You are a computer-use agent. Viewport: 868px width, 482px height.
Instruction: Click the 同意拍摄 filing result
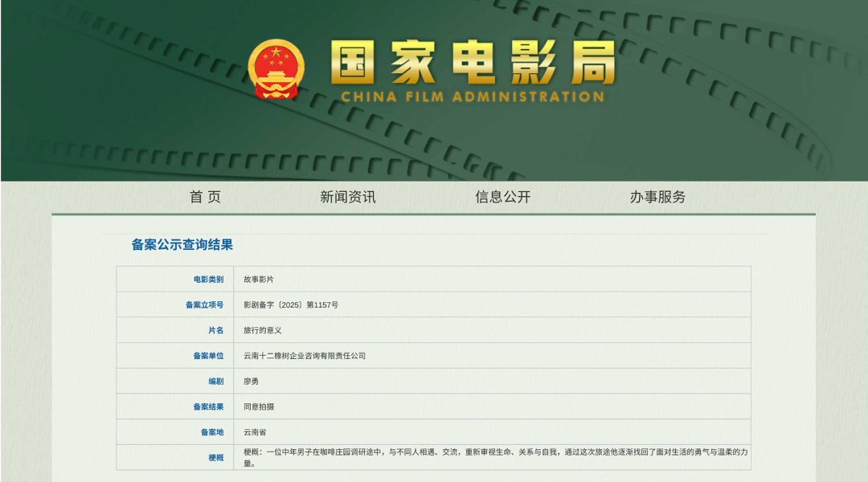coord(259,407)
